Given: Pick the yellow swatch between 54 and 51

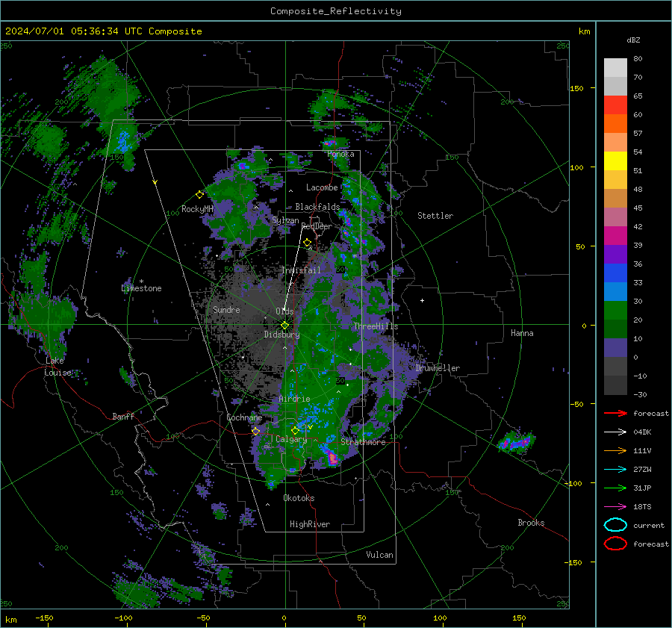Looking at the screenshot, I should pos(615,161).
